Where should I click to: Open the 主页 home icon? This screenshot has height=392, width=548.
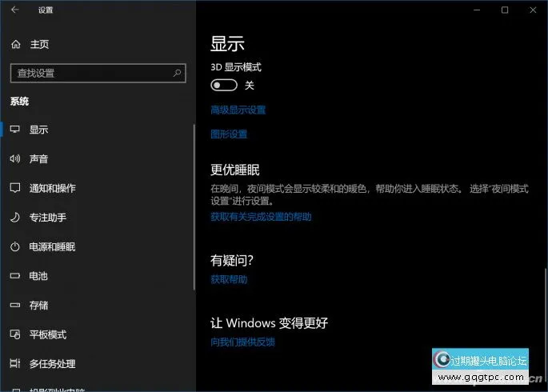(16, 44)
